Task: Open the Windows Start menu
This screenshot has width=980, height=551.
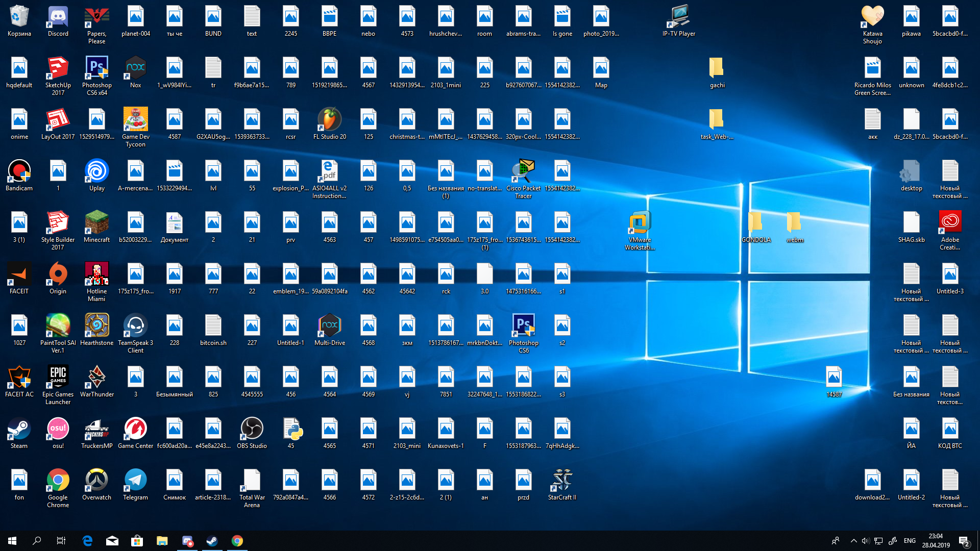Action: (12, 541)
